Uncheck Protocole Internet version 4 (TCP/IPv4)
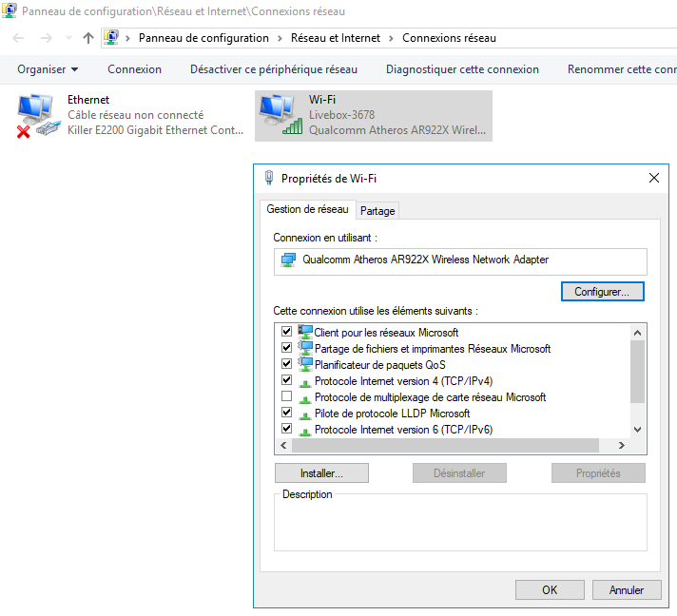Screen dimensions: 677x616 point(286,380)
